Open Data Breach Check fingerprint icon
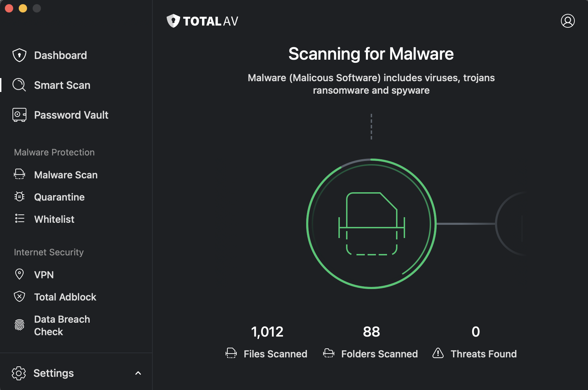 [x=19, y=325]
